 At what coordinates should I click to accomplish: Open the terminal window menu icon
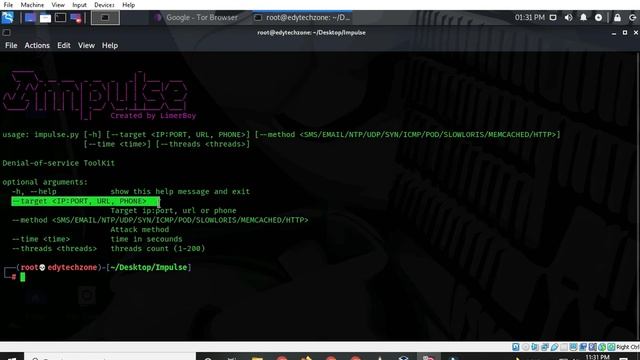6,32
